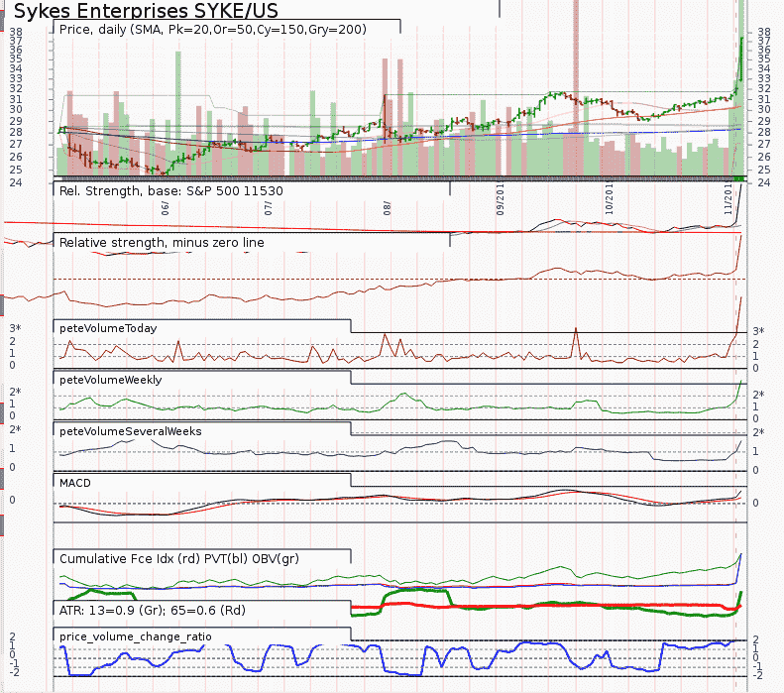Screen dimensions: 784x693
Task: Click the "09/201" date marker
Action: coord(500,199)
